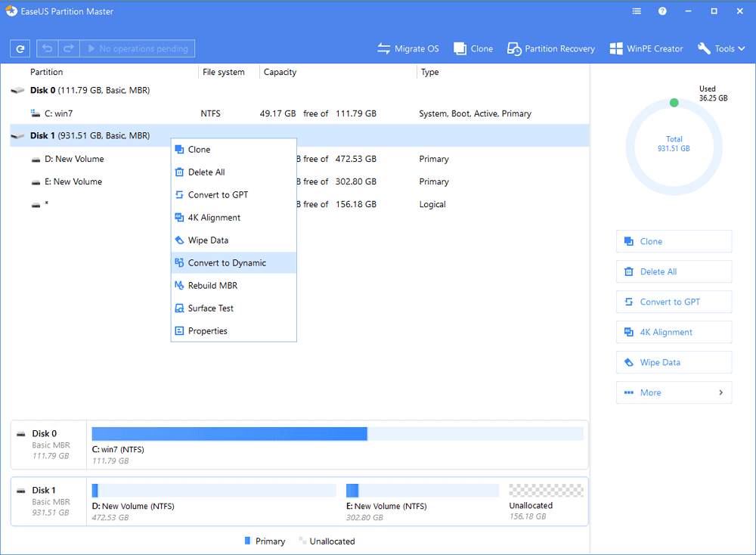Click the D: New Volume bar in disk map
756x555 pixels.
[214, 491]
